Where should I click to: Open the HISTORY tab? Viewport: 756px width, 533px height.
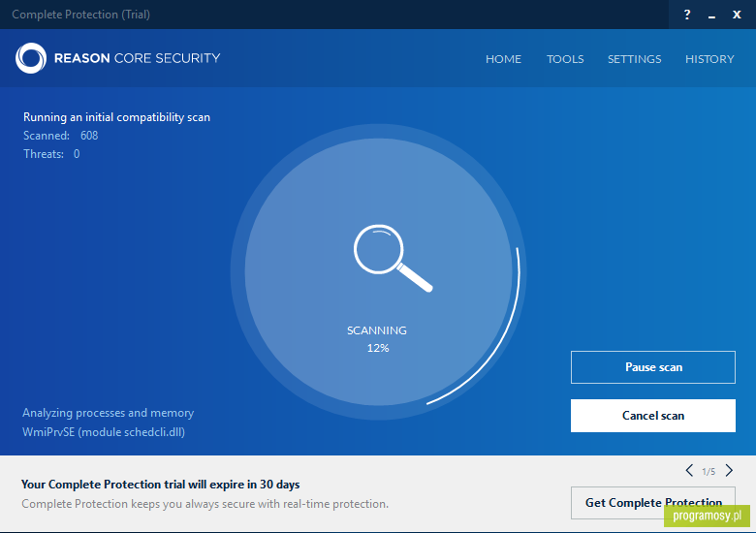(709, 59)
